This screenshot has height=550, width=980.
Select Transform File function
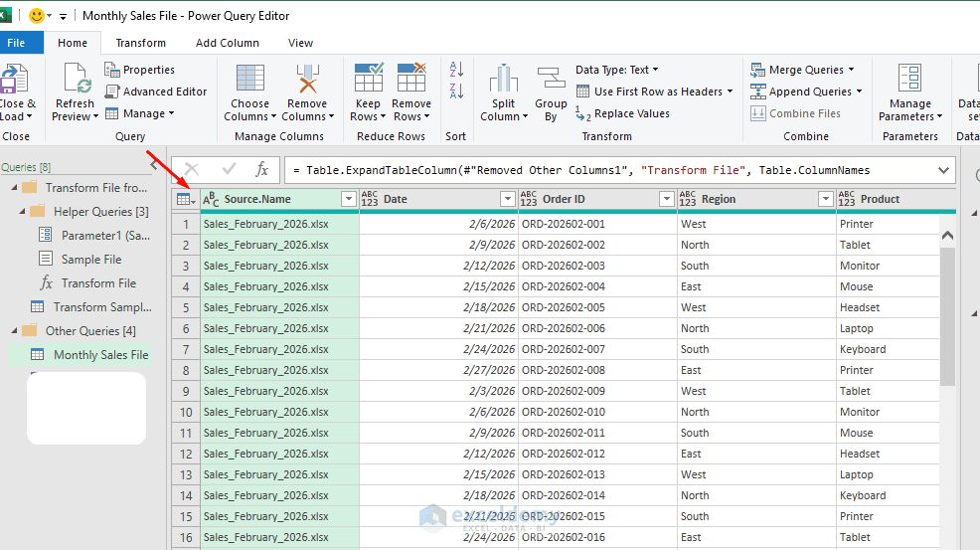(87, 282)
